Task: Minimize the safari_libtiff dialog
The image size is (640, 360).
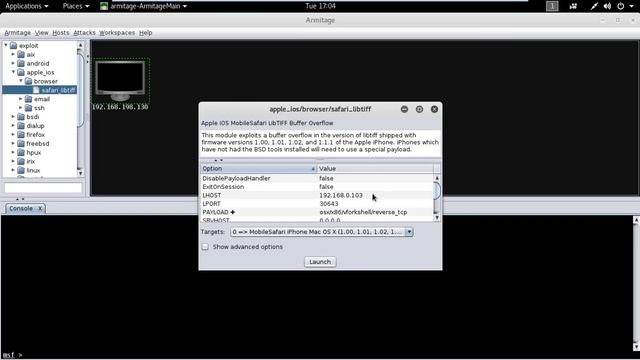Action: point(404,109)
